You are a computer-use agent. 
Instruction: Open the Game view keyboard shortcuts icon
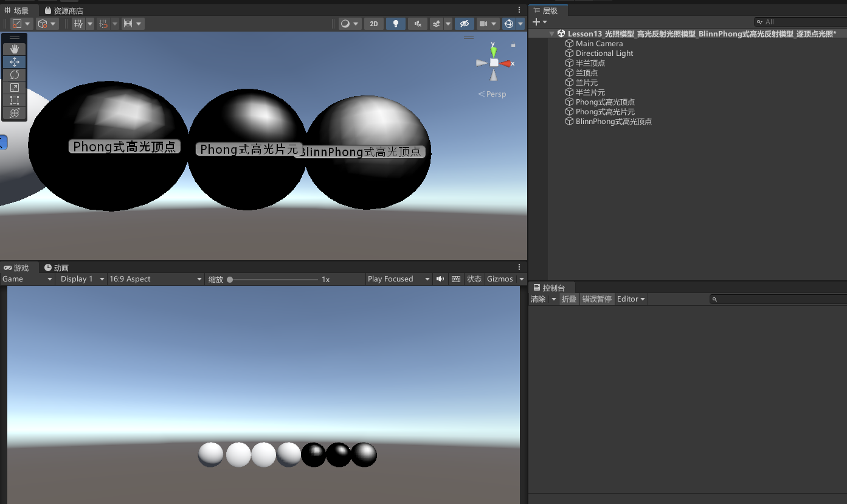[x=456, y=279]
